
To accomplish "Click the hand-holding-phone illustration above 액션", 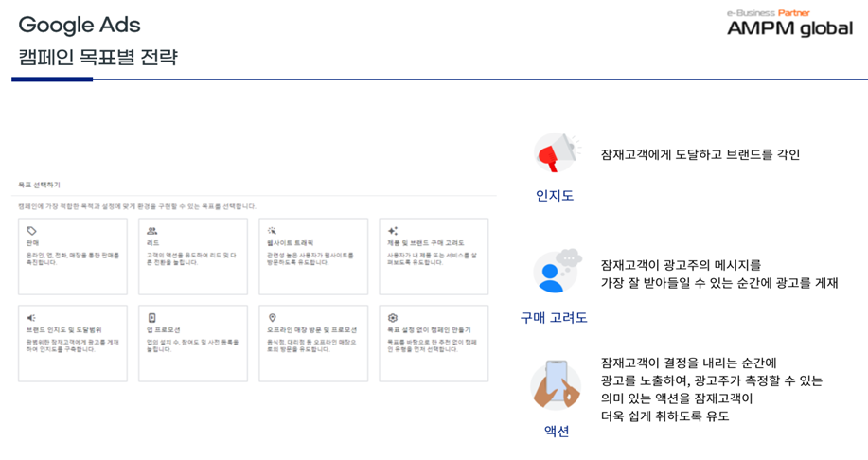I will click(556, 385).
